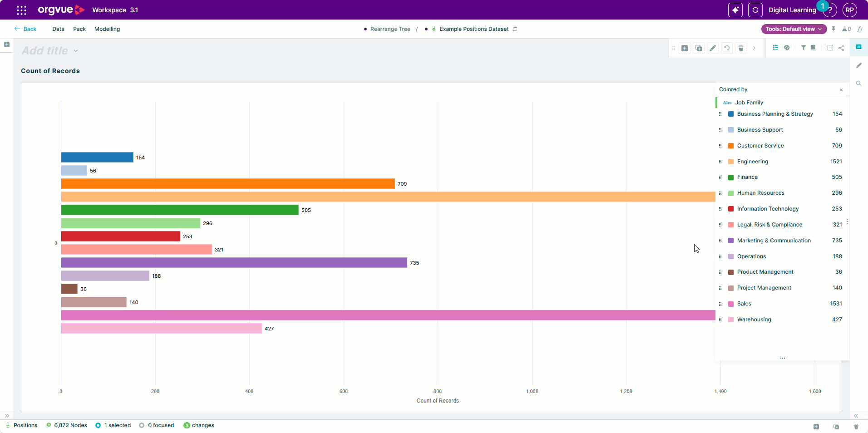The width and height of the screenshot is (868, 433).
Task: Select the Customer Service bar labeled 709
Action: (228, 183)
